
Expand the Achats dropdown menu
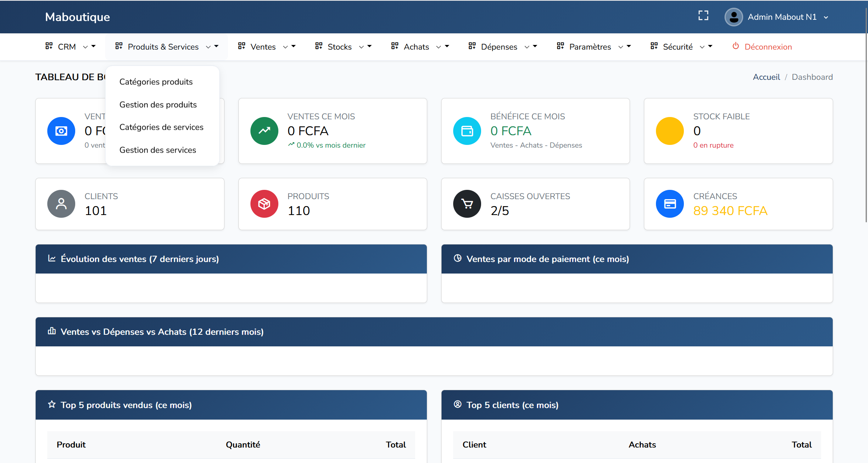pyautogui.click(x=420, y=46)
